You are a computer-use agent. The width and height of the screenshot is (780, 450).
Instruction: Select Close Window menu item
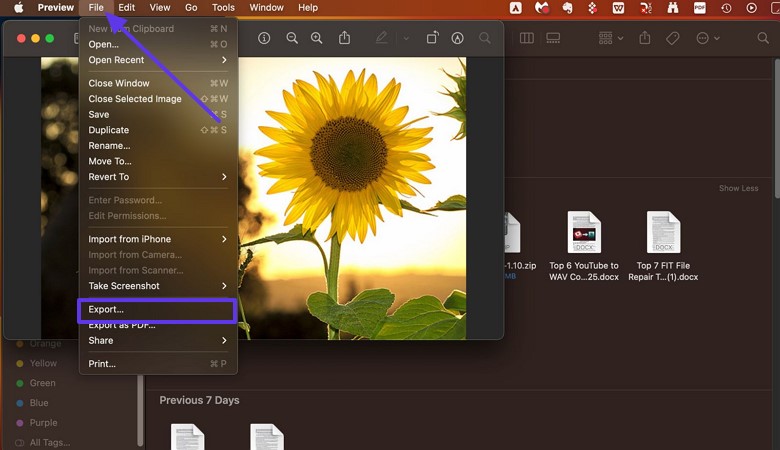click(158, 83)
